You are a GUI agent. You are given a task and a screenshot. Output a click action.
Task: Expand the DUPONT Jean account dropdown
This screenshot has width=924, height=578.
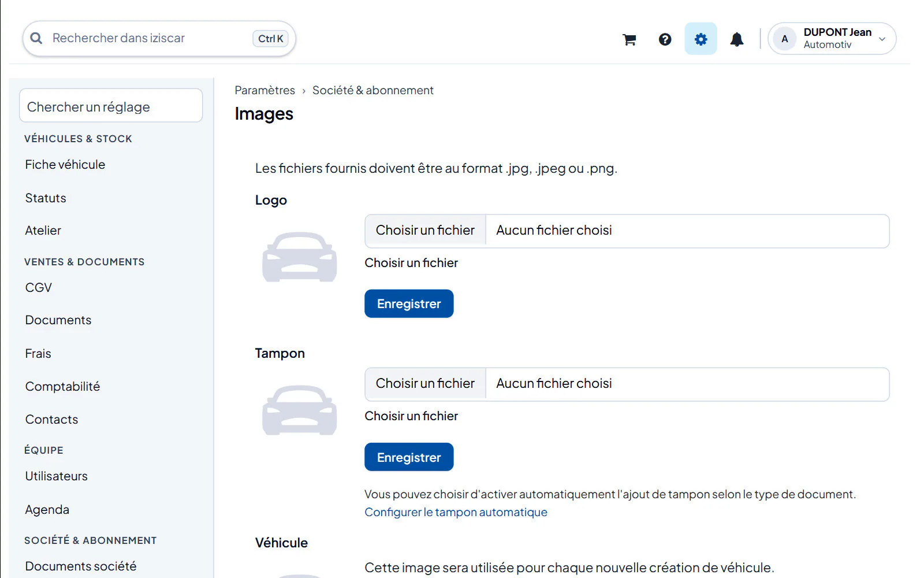(x=832, y=39)
